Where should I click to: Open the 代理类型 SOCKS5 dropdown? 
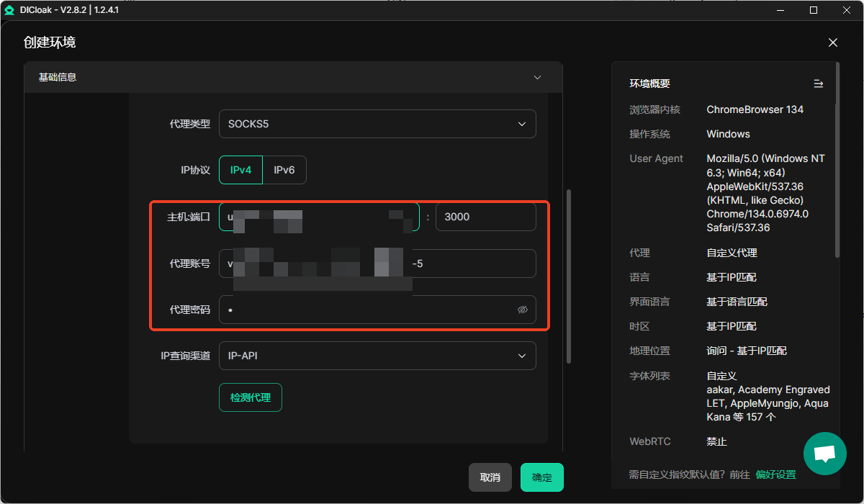(x=377, y=124)
